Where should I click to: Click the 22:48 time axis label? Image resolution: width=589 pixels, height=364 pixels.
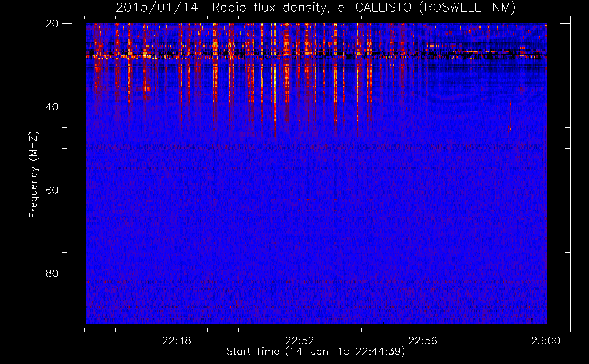[x=177, y=341]
